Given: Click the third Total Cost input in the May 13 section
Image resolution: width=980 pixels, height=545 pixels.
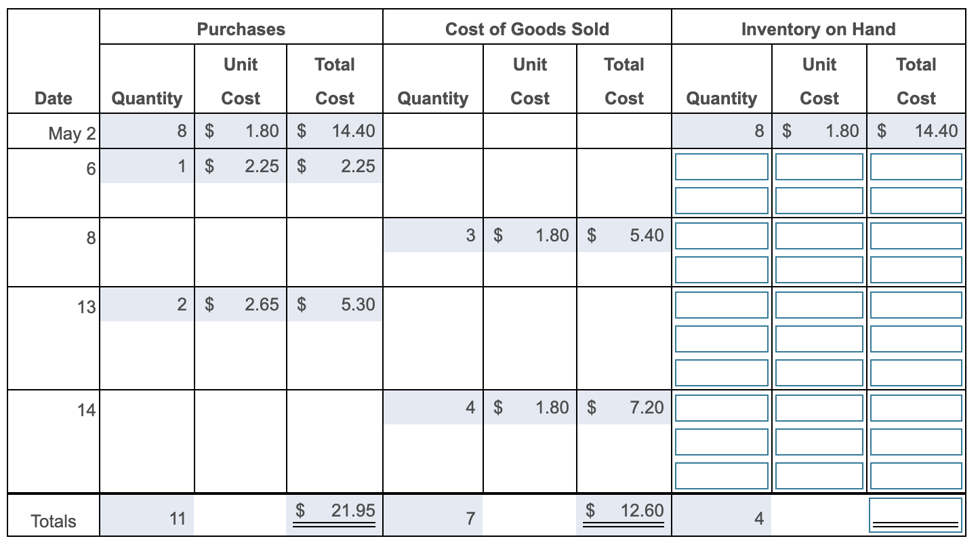Looking at the screenshot, I should coord(916,372).
